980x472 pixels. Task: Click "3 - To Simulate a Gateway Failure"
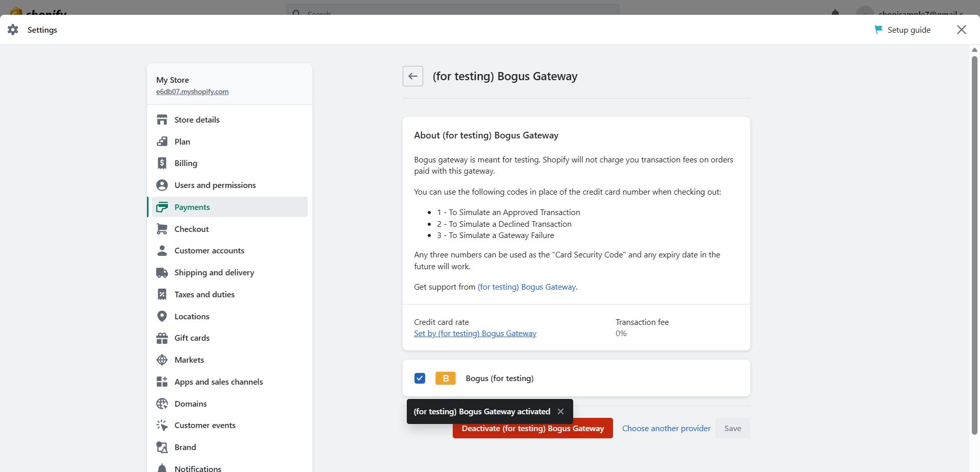[495, 235]
